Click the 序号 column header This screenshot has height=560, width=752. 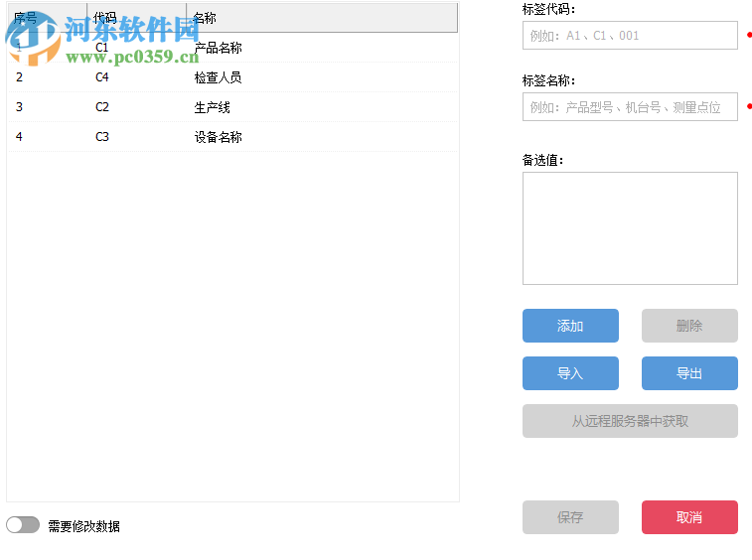(47, 18)
